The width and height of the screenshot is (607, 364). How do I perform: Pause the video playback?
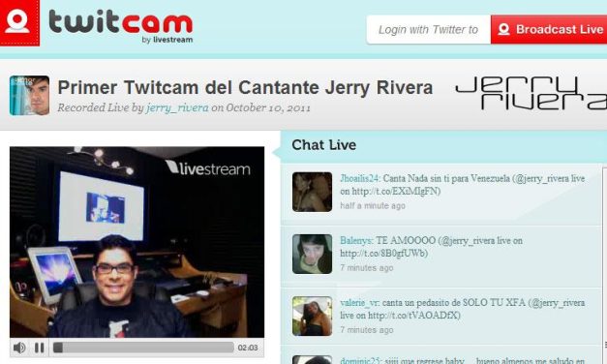tap(39, 348)
